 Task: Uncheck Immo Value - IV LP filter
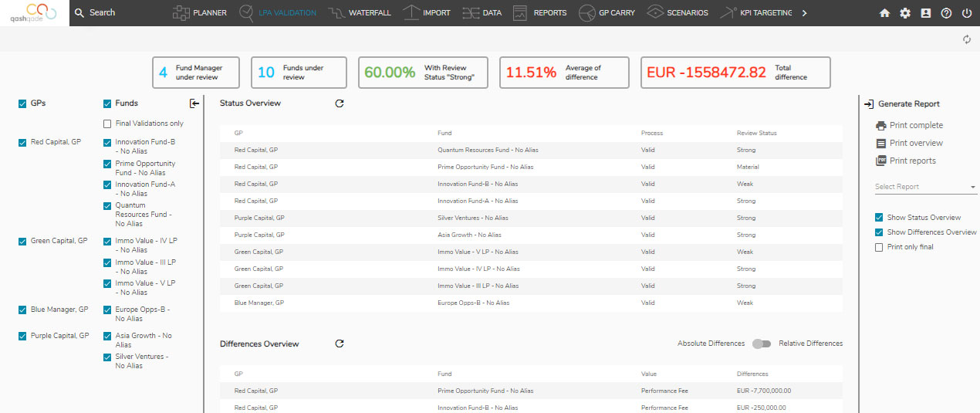(107, 241)
